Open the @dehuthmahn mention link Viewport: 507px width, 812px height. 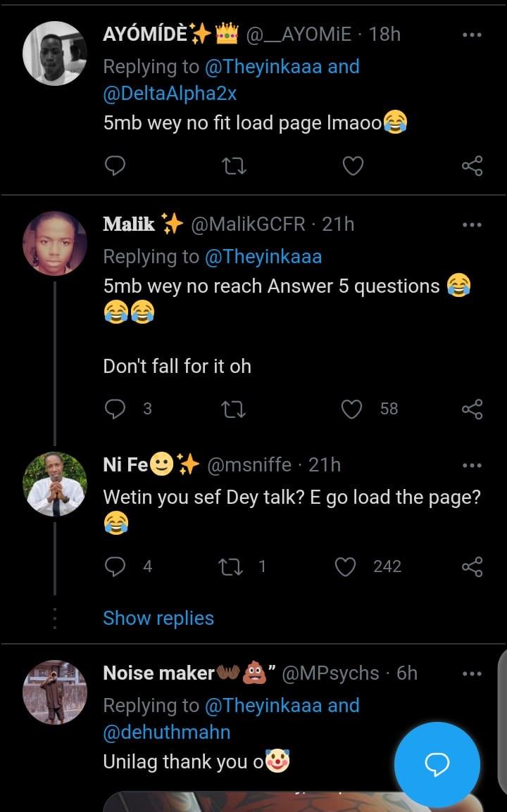click(x=167, y=732)
